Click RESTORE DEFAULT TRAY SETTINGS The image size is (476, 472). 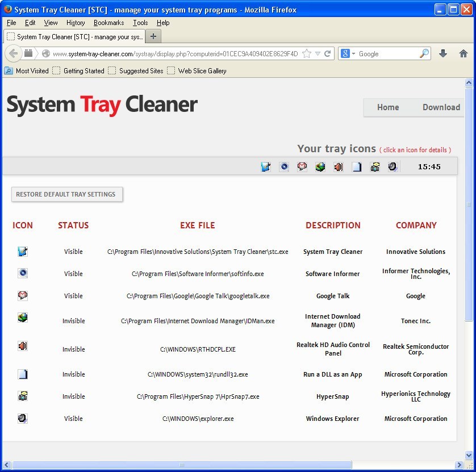pyautogui.click(x=66, y=194)
